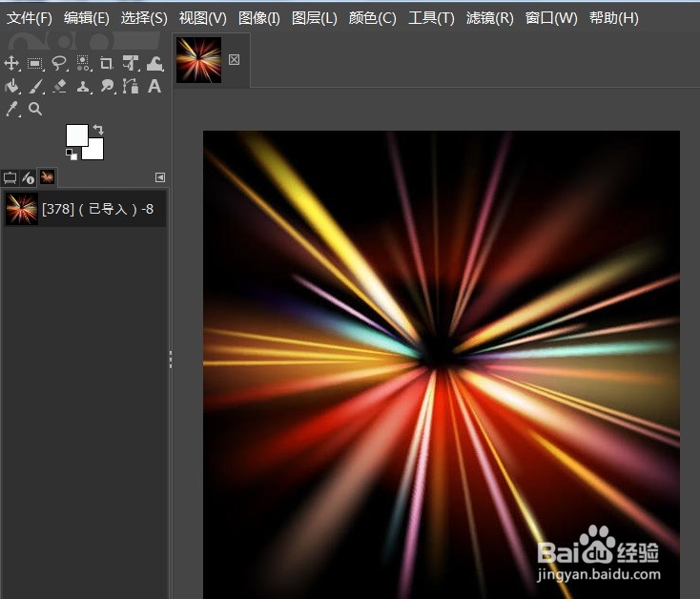Viewport: 700px width, 599px height.
Task: Select the [378] (已导入)-8 image entry
Action: tap(84, 209)
